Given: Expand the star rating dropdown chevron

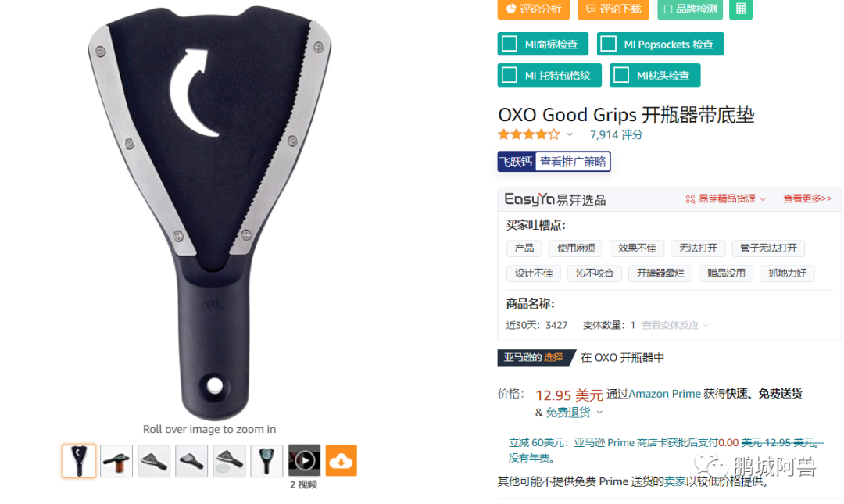Looking at the screenshot, I should pyautogui.click(x=570, y=134).
